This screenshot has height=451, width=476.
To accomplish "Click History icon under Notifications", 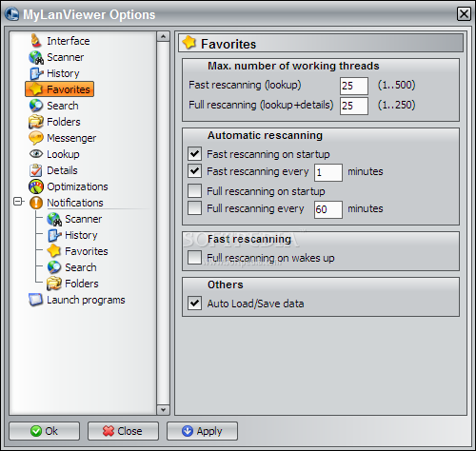I will [x=54, y=235].
